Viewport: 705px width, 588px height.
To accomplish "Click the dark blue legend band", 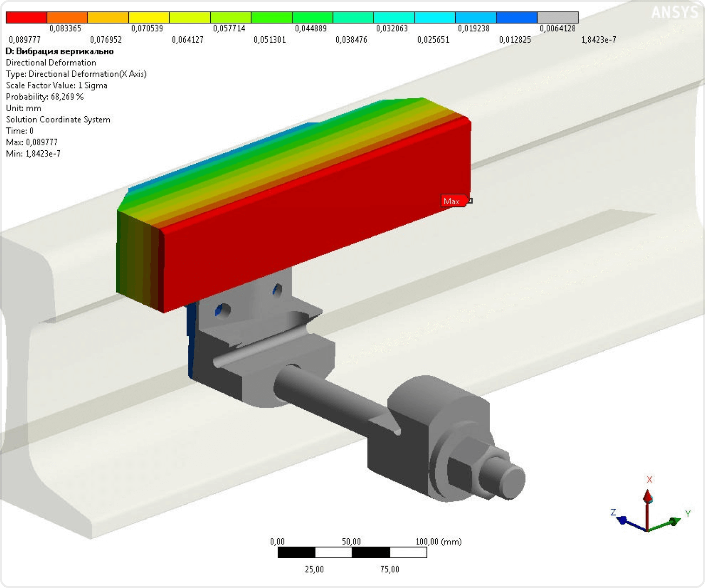I will 517,17.
